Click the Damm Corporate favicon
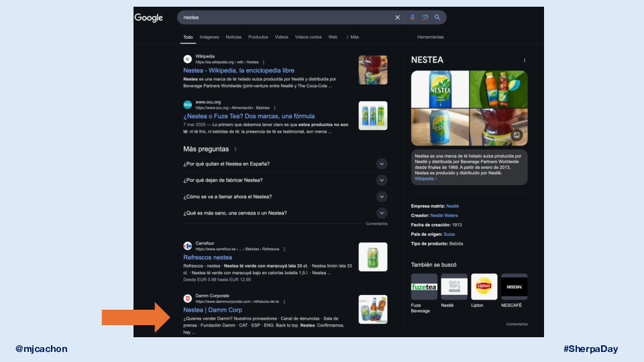The height and width of the screenshot is (362, 644). click(x=188, y=298)
